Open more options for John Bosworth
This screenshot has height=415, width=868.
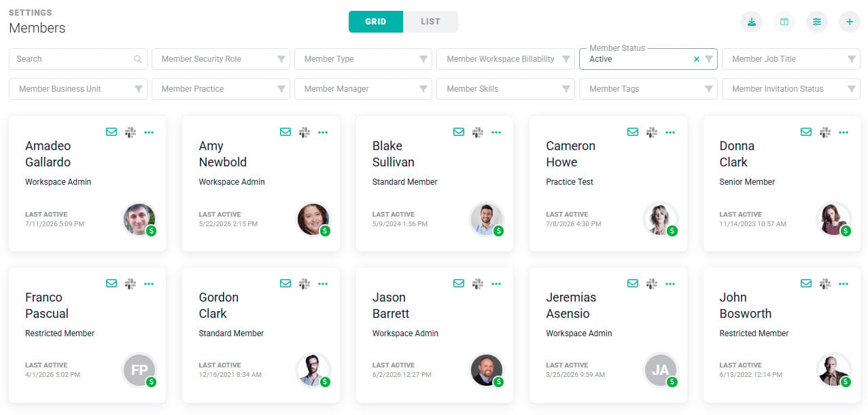pyautogui.click(x=844, y=284)
